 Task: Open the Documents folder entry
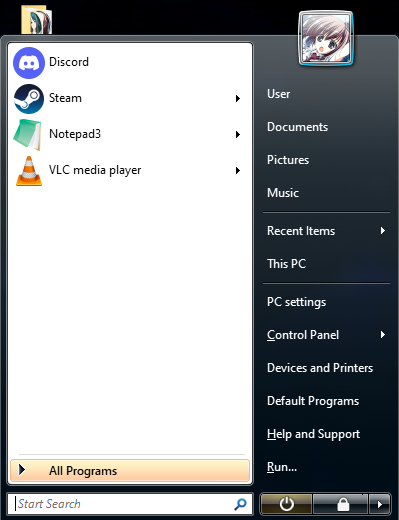click(x=327, y=127)
